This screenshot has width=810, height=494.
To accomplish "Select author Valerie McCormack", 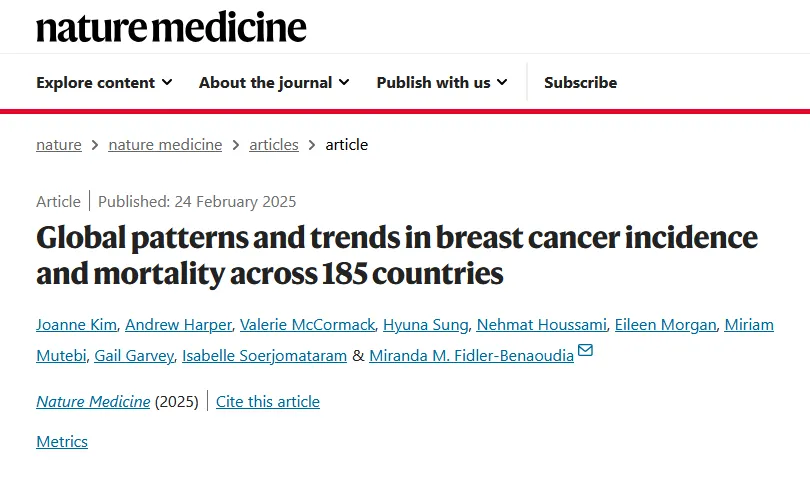I will click(x=307, y=325).
